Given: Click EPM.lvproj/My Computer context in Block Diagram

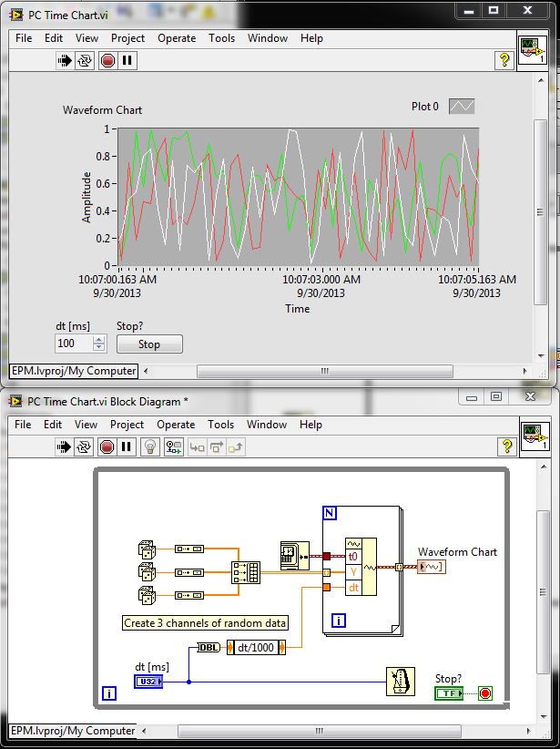Looking at the screenshot, I should coord(73,731).
